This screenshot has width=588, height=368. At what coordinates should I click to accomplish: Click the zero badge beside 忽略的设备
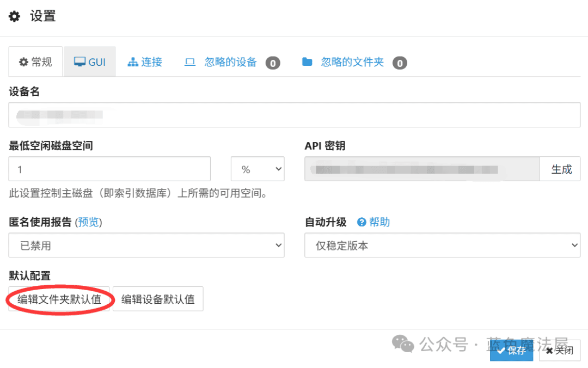pyautogui.click(x=273, y=63)
